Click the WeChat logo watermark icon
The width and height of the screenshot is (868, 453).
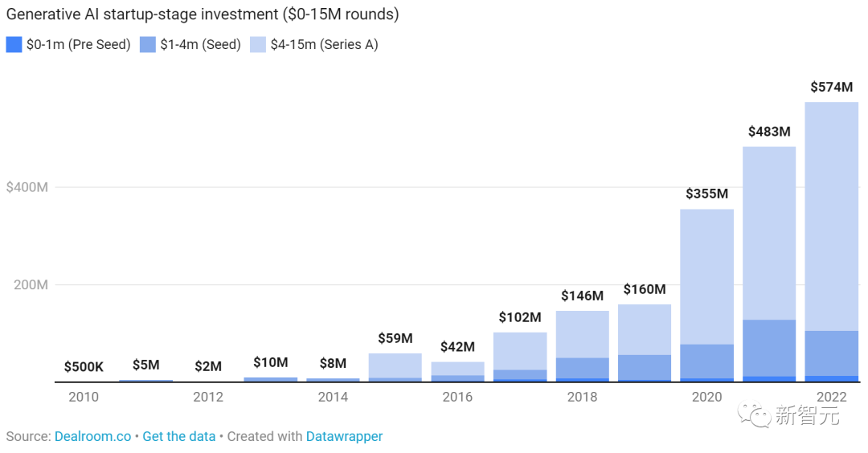[x=753, y=414]
